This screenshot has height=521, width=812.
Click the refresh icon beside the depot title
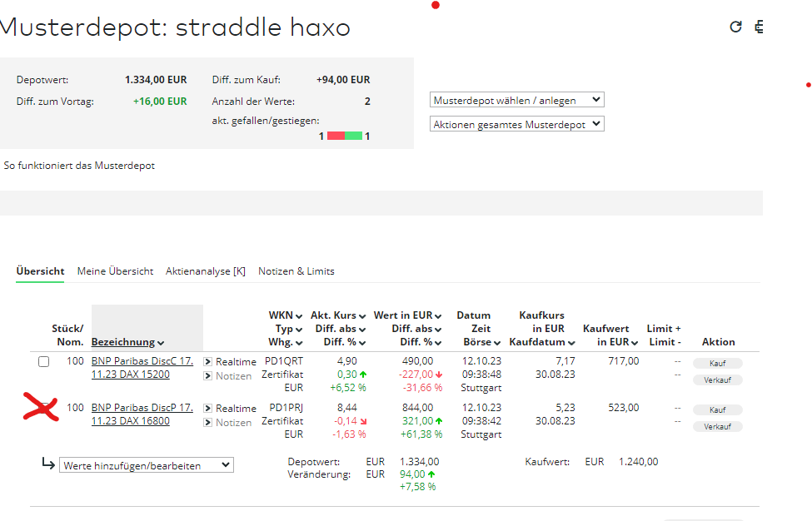[735, 27]
